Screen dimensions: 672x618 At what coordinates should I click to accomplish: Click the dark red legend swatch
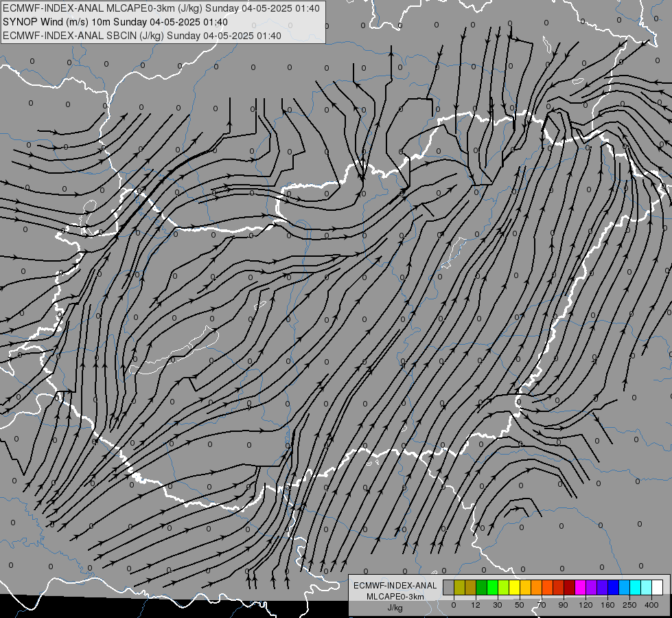569,587
